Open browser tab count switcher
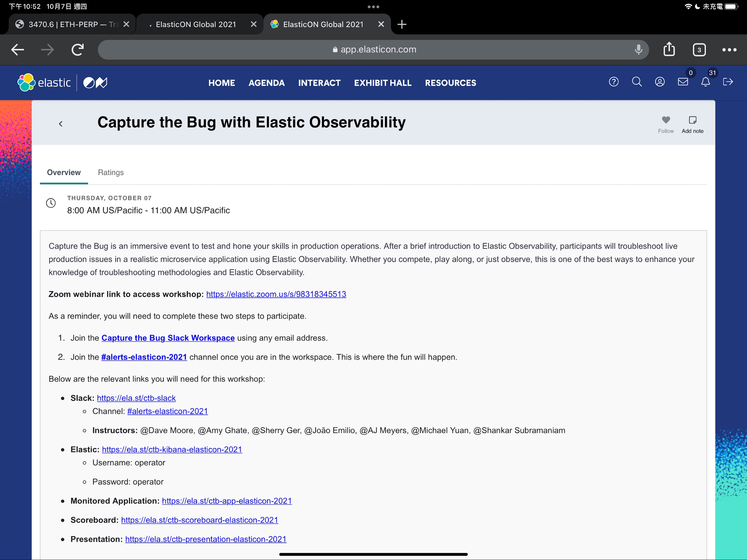Image resolution: width=747 pixels, height=560 pixels. click(x=699, y=50)
